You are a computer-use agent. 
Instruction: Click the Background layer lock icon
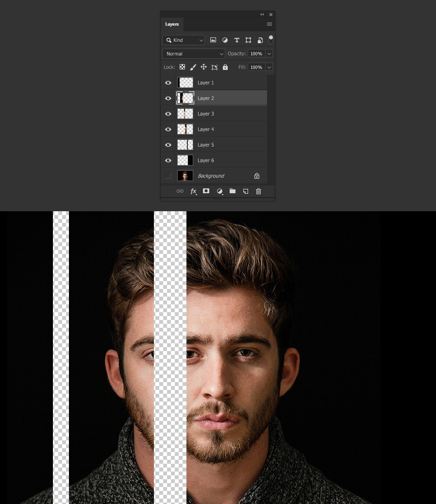(x=257, y=176)
